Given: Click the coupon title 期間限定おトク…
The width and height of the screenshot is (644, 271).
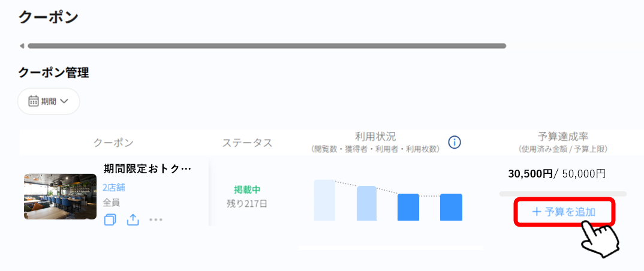Looking at the screenshot, I should pos(148,168).
